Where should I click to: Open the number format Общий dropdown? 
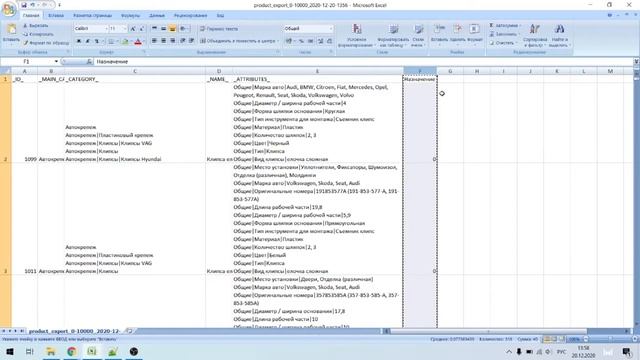331,29
